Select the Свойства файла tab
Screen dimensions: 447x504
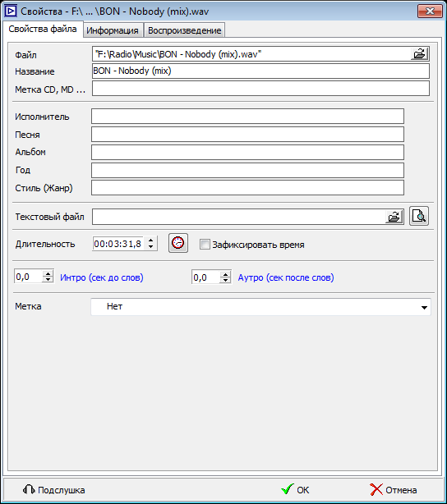43,30
